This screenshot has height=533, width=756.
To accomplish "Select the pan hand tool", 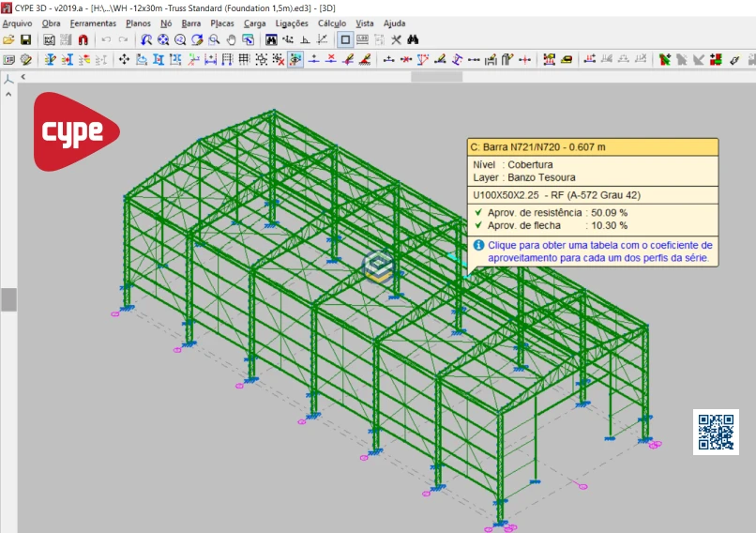I will click(231, 40).
